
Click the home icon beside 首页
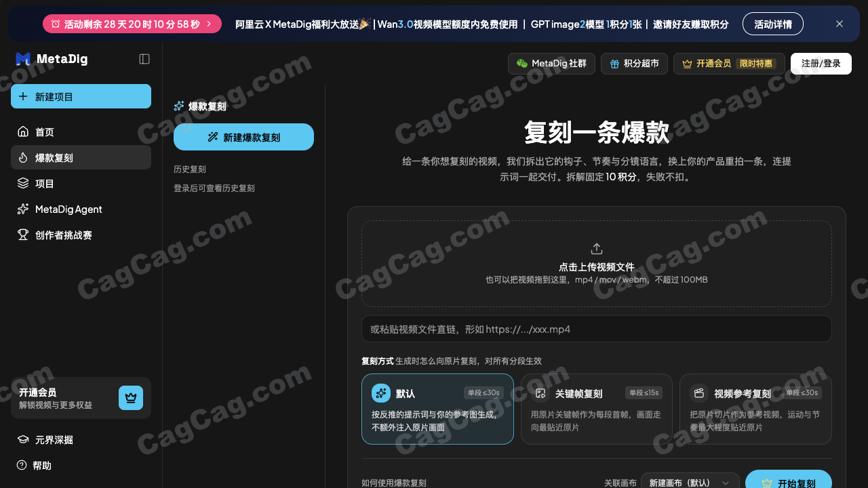[23, 131]
